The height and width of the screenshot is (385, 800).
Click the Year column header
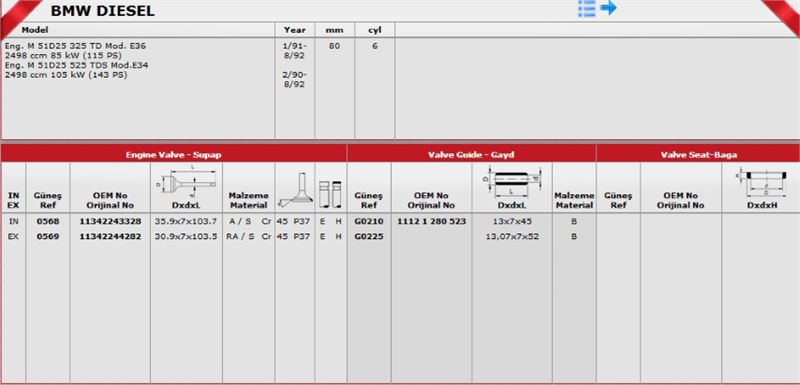click(x=294, y=30)
